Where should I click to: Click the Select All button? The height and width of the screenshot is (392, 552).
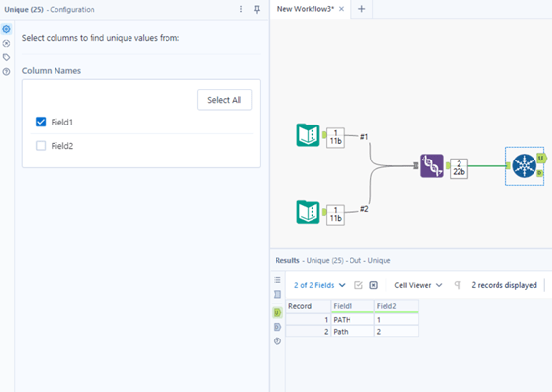pos(224,100)
